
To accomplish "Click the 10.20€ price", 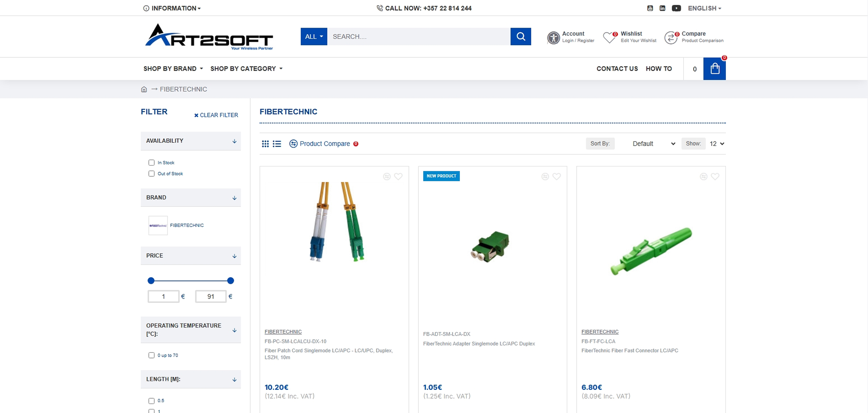I will tap(276, 387).
